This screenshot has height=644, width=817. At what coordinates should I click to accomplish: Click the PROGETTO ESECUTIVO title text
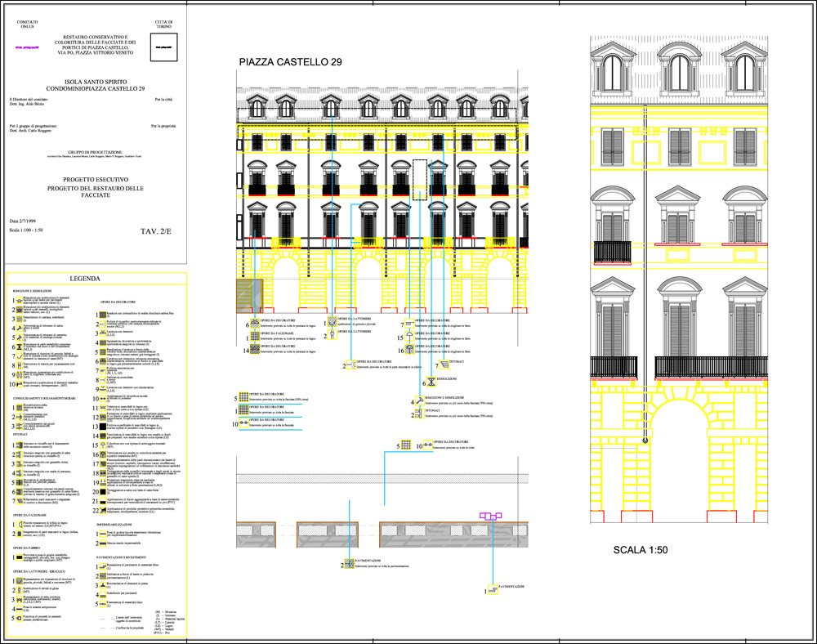pos(95,179)
